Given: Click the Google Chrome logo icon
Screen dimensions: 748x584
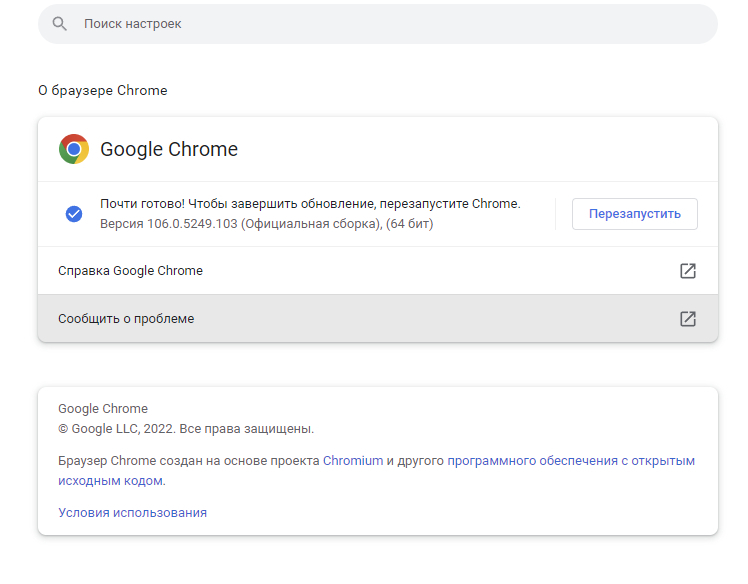Looking at the screenshot, I should [74, 149].
